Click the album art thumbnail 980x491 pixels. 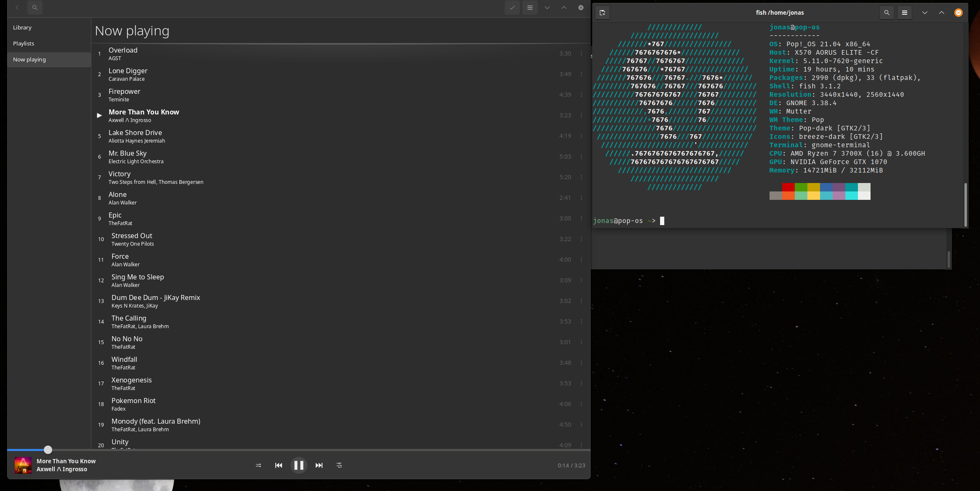[23, 465]
